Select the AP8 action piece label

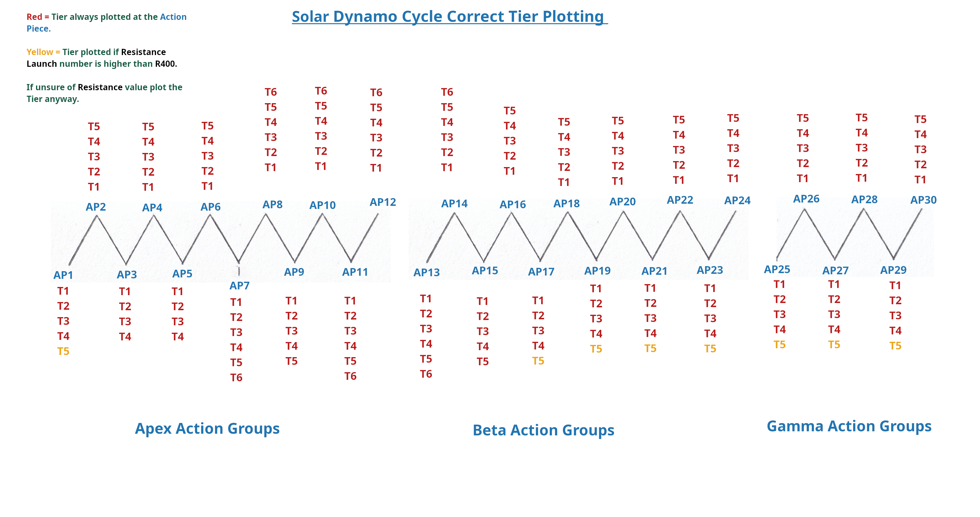click(x=272, y=204)
